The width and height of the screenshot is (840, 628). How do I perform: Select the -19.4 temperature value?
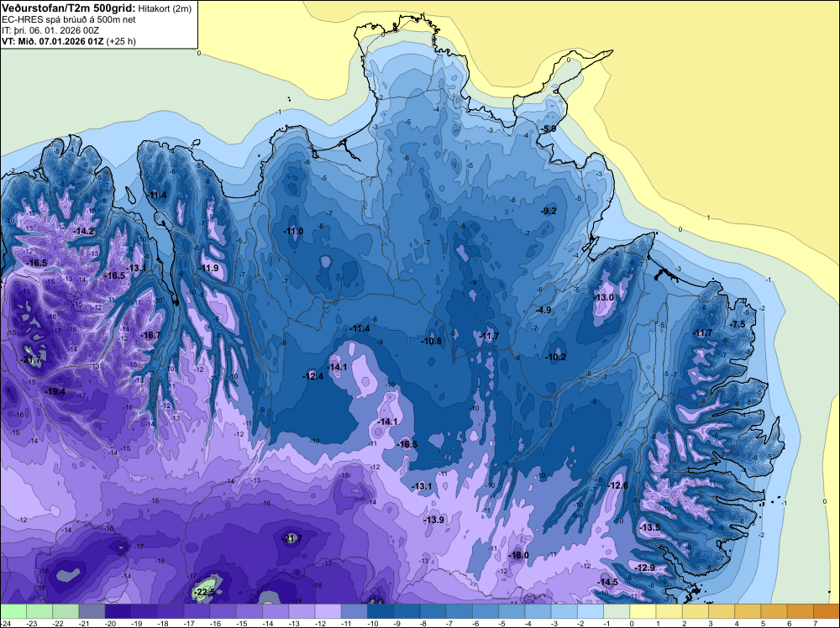click(55, 391)
